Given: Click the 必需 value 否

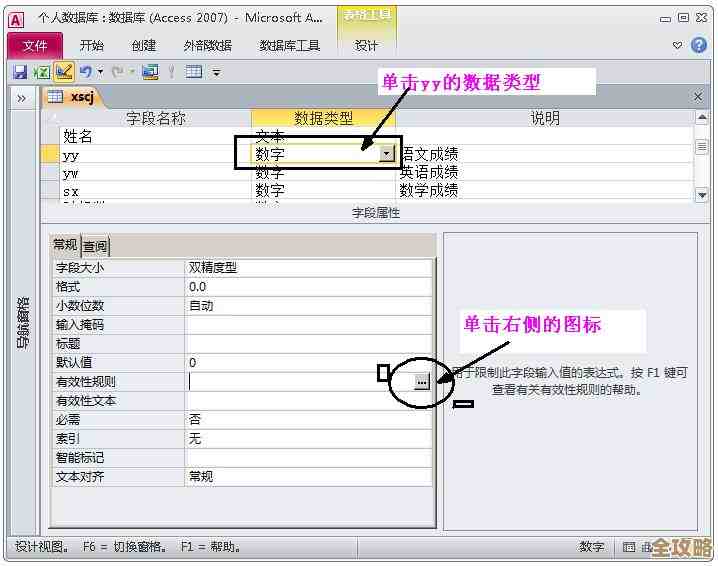Looking at the screenshot, I should [x=308, y=420].
